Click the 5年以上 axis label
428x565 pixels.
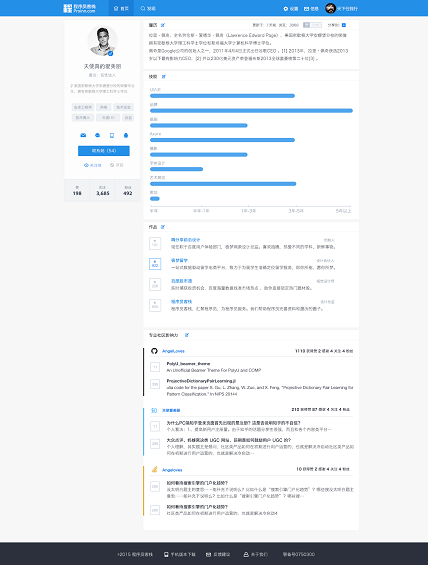(343, 211)
